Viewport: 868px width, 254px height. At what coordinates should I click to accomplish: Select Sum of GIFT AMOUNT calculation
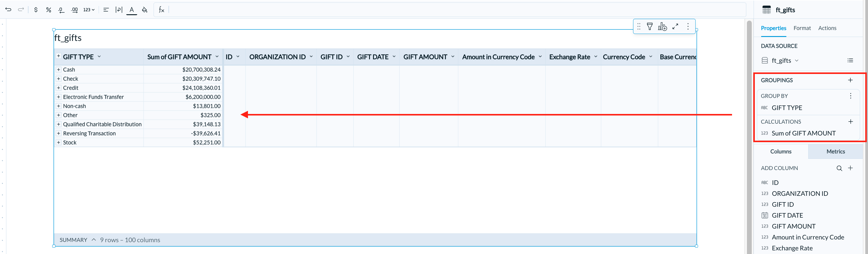[804, 134]
